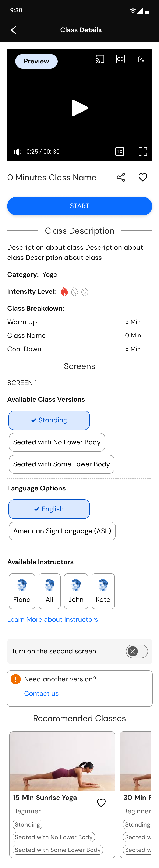Mute the video volume
159x868 pixels.
click(x=18, y=152)
